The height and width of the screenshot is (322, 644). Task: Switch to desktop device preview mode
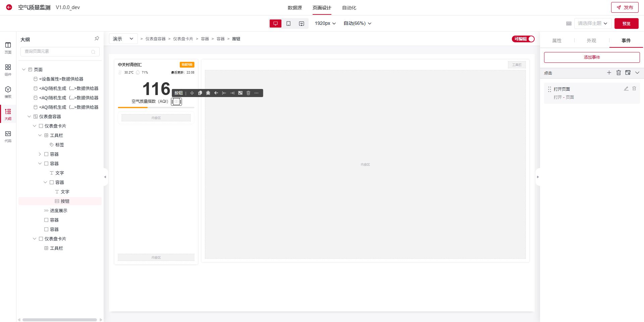tap(275, 24)
